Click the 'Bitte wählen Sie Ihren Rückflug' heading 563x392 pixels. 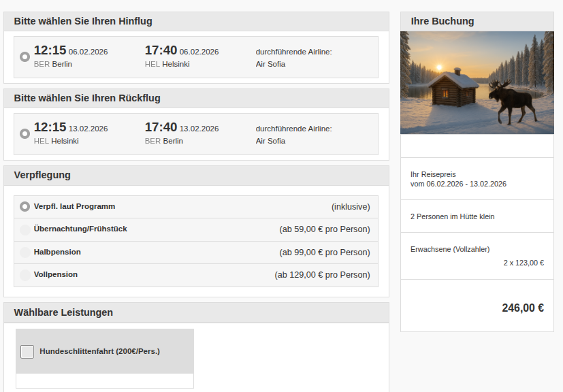87,98
